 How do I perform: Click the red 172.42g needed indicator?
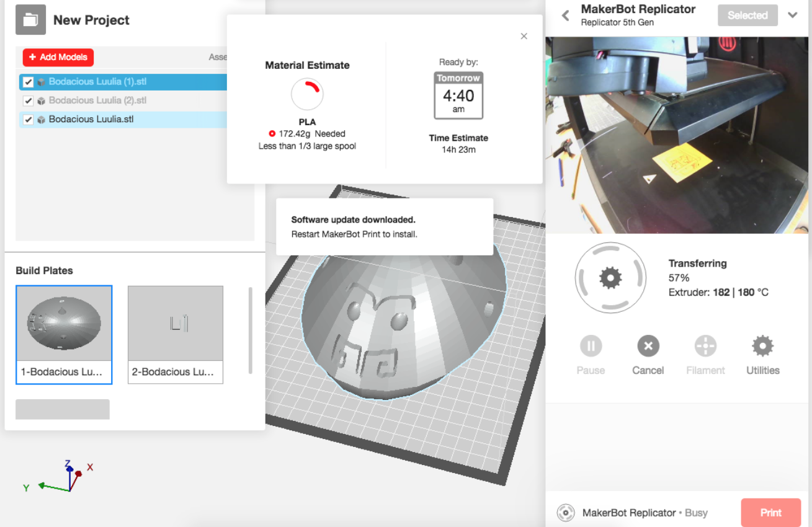(x=272, y=133)
